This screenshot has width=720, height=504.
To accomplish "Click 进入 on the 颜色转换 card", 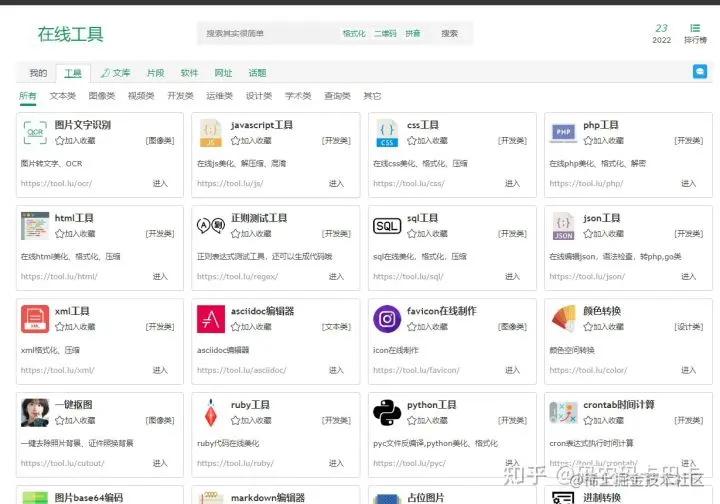I will [x=688, y=370].
